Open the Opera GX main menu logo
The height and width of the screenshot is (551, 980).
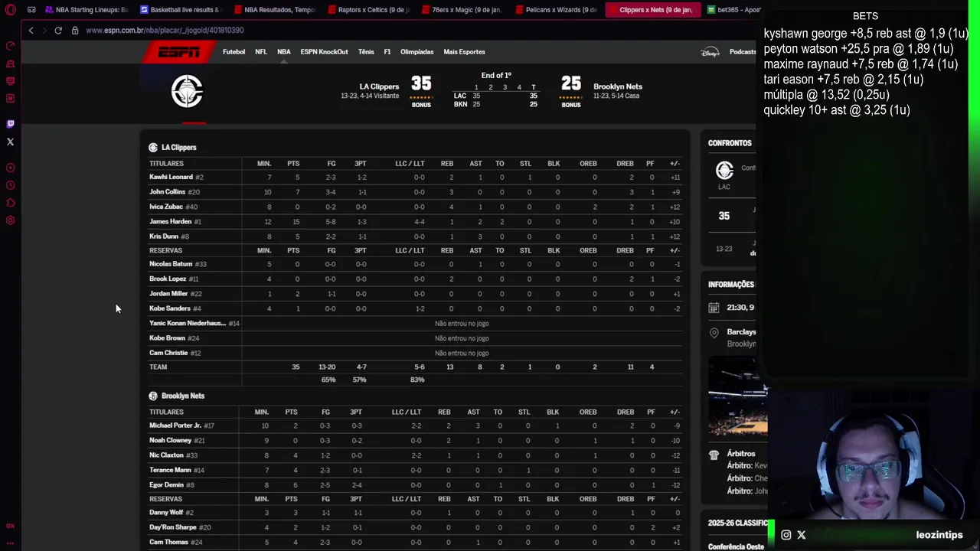click(x=10, y=10)
